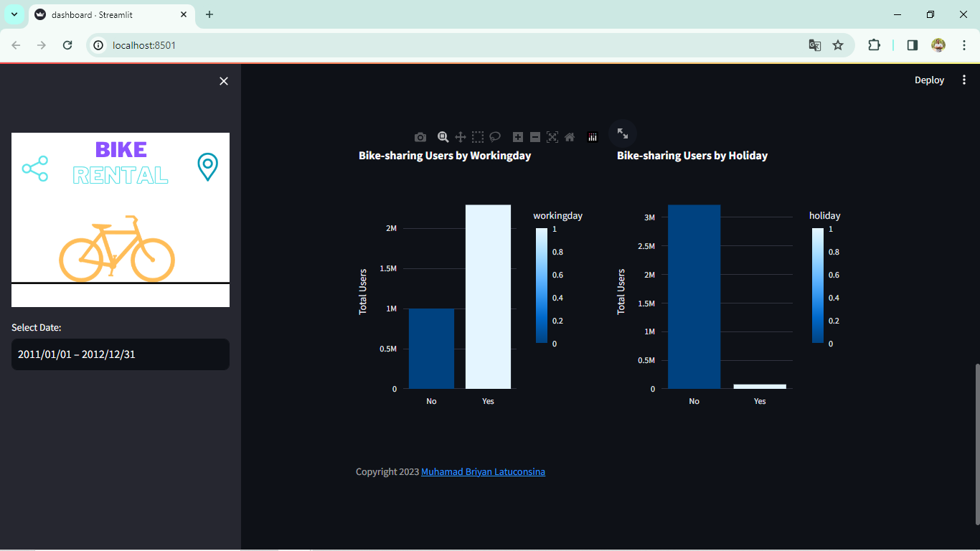
Task: Click the workingday 'Yes' bar
Action: [488, 297]
